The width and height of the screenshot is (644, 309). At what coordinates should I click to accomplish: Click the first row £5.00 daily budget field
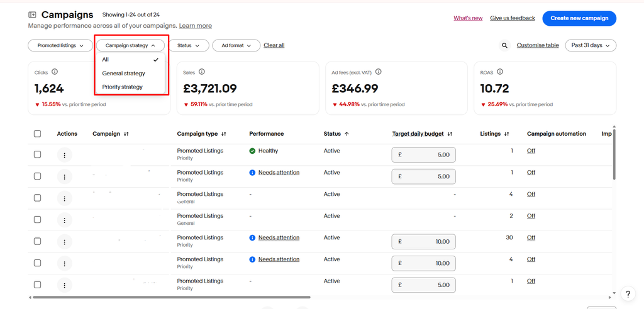[423, 155]
